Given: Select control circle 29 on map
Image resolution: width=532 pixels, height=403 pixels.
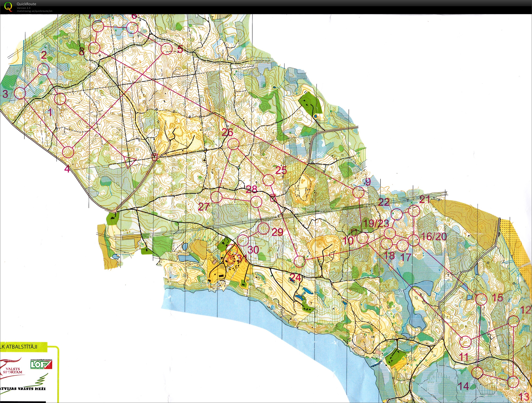Looking at the screenshot, I should [x=263, y=228].
